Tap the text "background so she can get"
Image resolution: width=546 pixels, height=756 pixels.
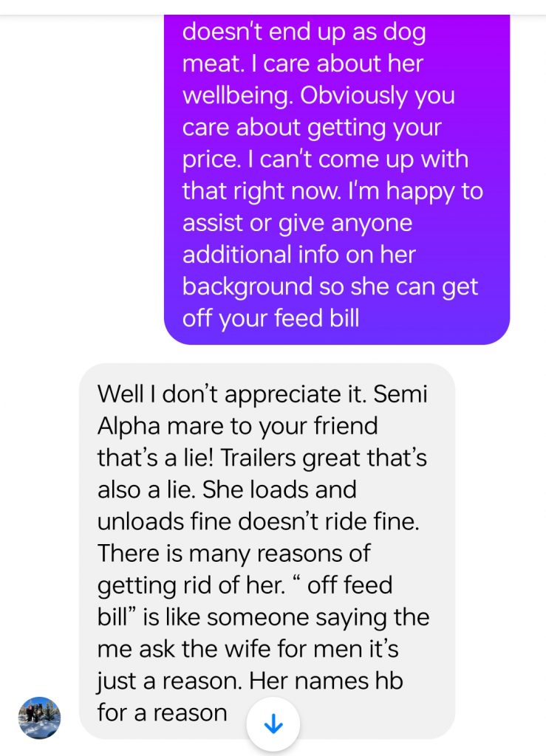pos(330,287)
